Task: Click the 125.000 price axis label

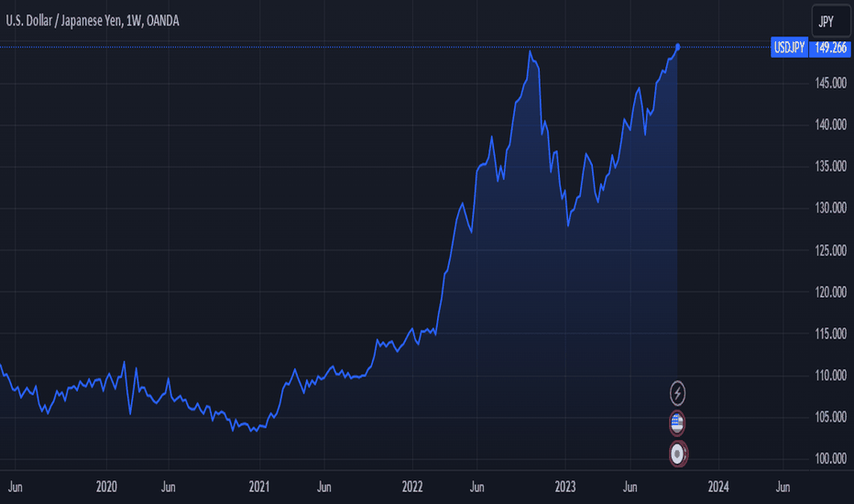Action: [830, 250]
